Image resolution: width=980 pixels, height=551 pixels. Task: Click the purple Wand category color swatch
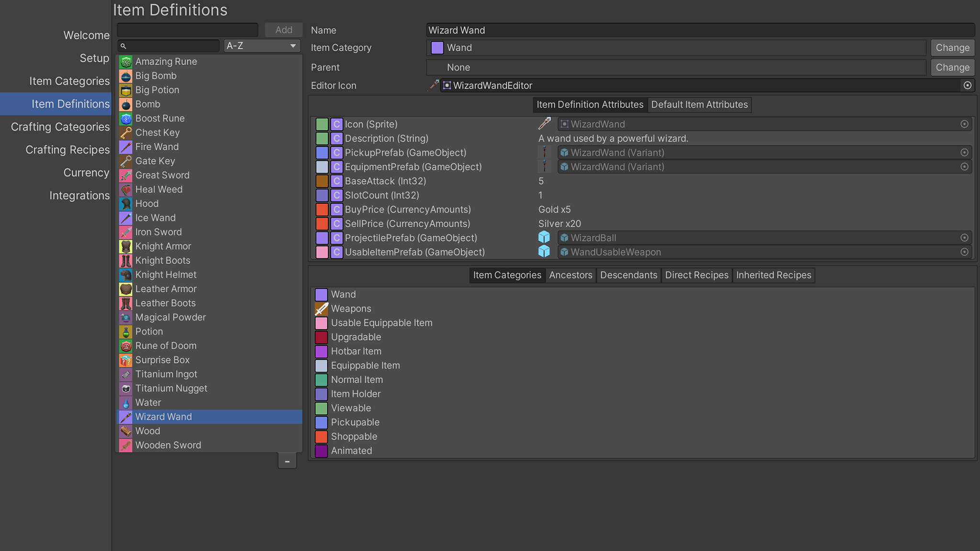tap(436, 47)
